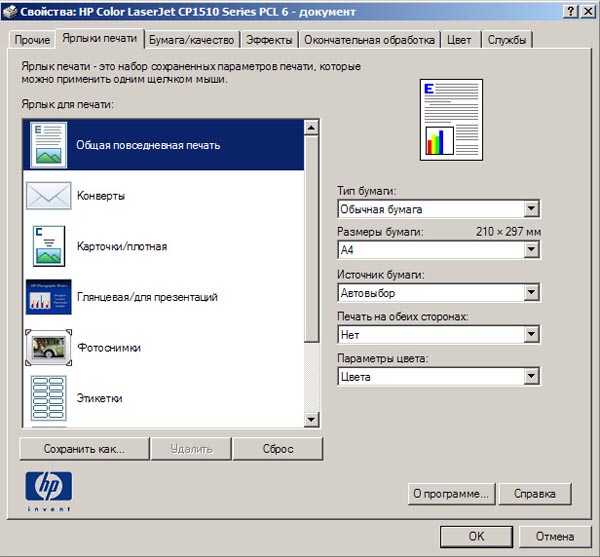Open the Размеры бумаги A4 dropdown
Screen dimensions: 600x557
coord(439,250)
